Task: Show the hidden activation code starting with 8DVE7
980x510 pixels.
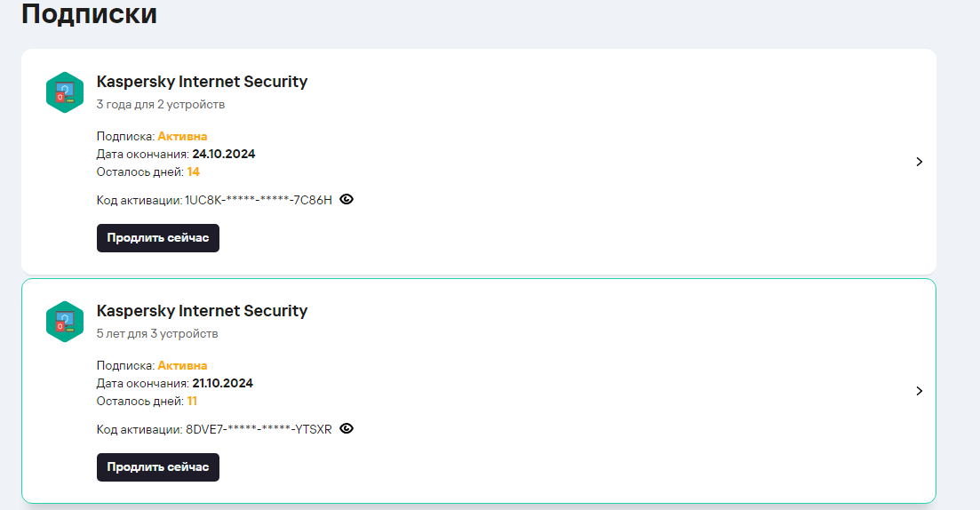Action: click(347, 428)
